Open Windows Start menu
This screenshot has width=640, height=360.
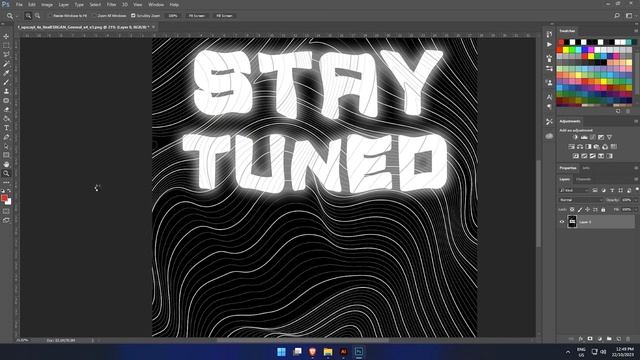click(281, 352)
